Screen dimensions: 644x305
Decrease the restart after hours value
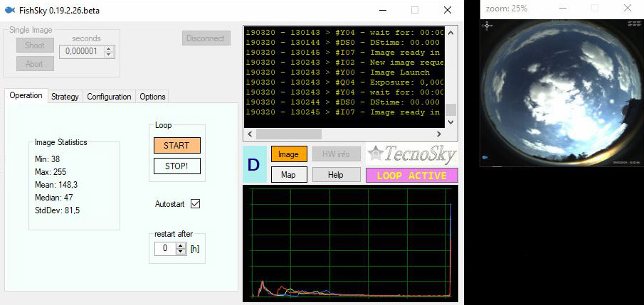(181, 252)
